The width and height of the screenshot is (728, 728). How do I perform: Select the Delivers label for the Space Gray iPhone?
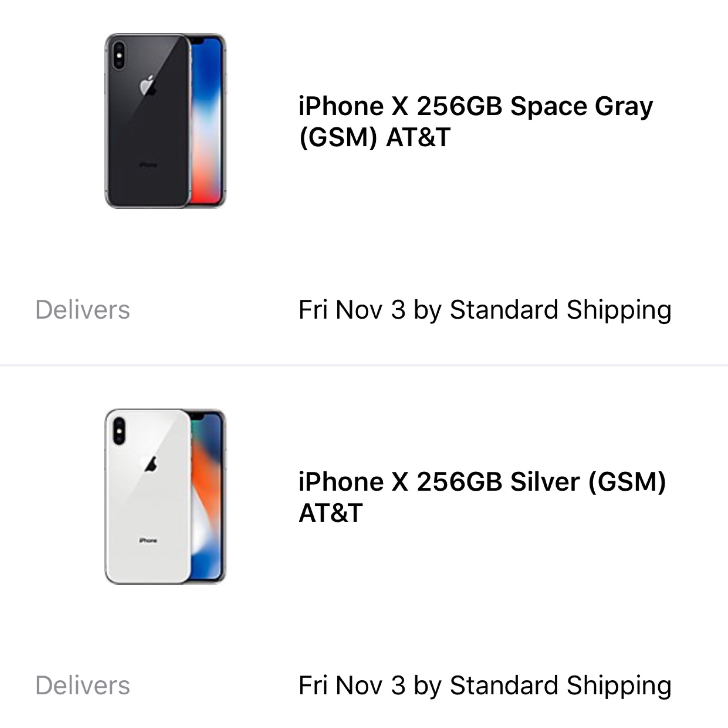pyautogui.click(x=82, y=310)
